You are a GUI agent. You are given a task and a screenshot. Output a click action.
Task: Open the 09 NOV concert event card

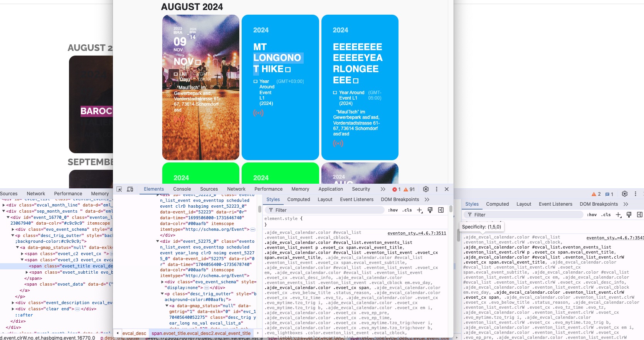pyautogui.click(x=201, y=87)
